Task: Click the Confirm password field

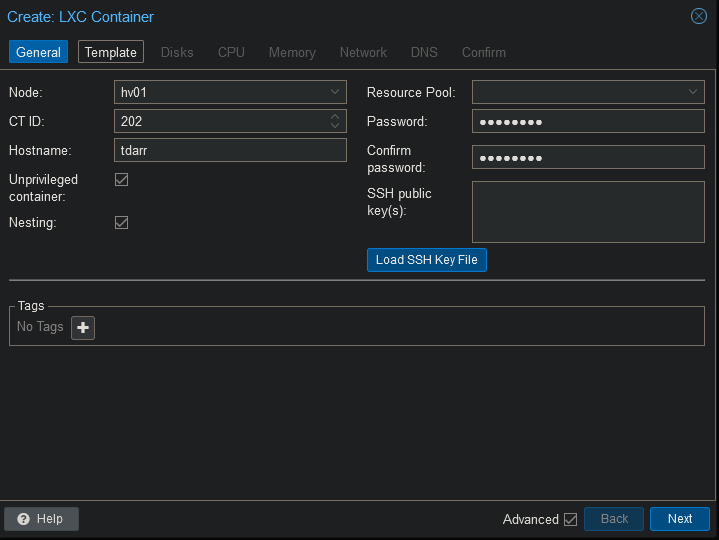Action: (x=588, y=158)
